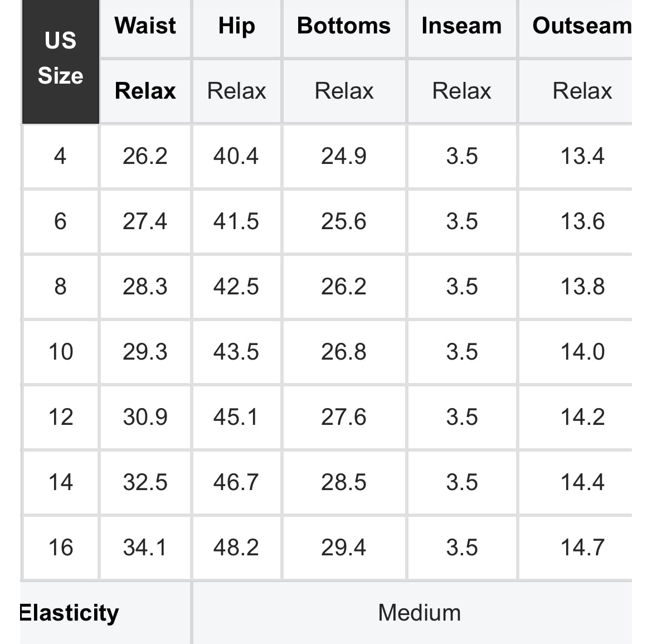Select the size 4 row label

[60, 156]
